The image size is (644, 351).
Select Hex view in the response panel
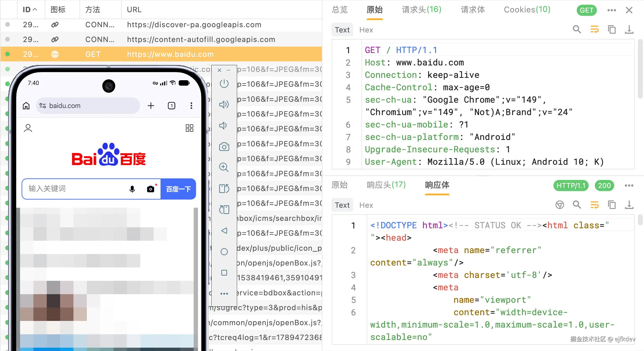pyautogui.click(x=366, y=205)
